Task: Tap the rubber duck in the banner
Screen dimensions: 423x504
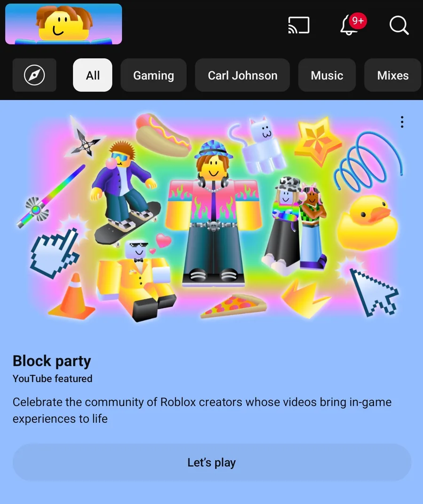Action: pyautogui.click(x=368, y=223)
